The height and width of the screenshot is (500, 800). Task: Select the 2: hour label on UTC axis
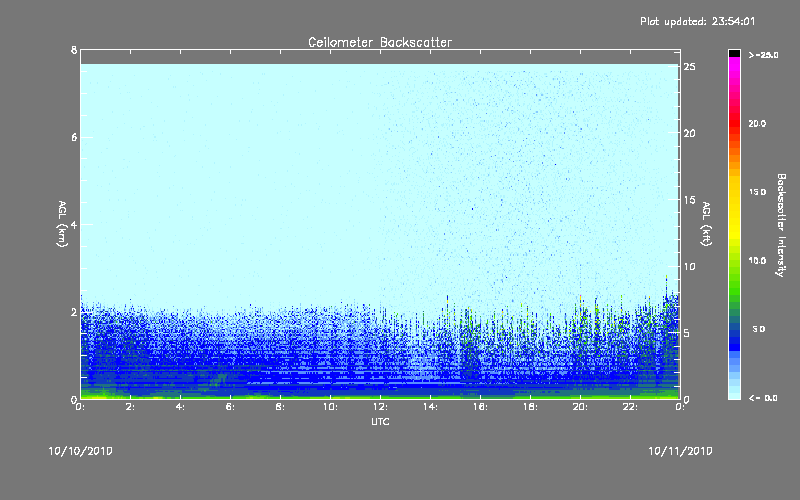point(131,407)
